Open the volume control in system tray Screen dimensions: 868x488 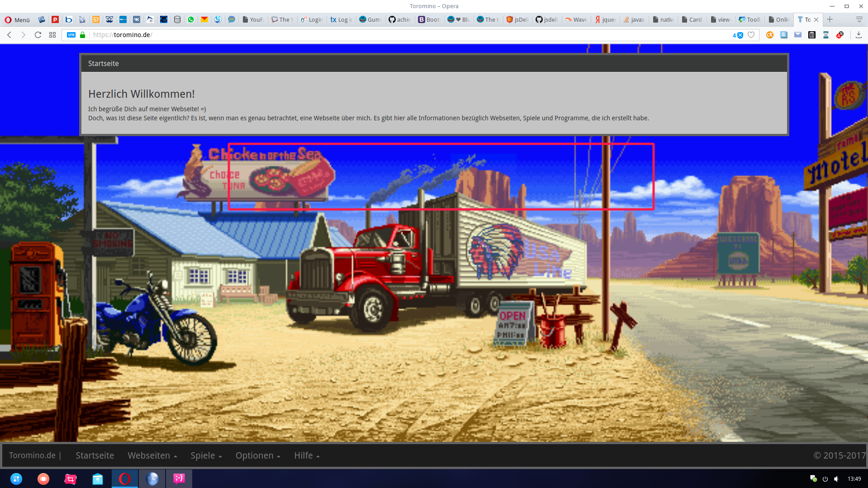pyautogui.click(x=836, y=479)
